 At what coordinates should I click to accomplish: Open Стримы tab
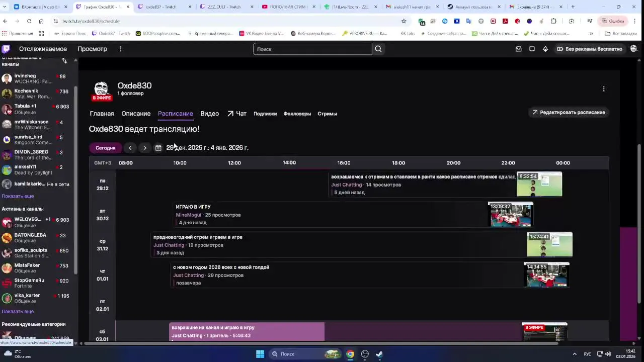pyautogui.click(x=327, y=114)
